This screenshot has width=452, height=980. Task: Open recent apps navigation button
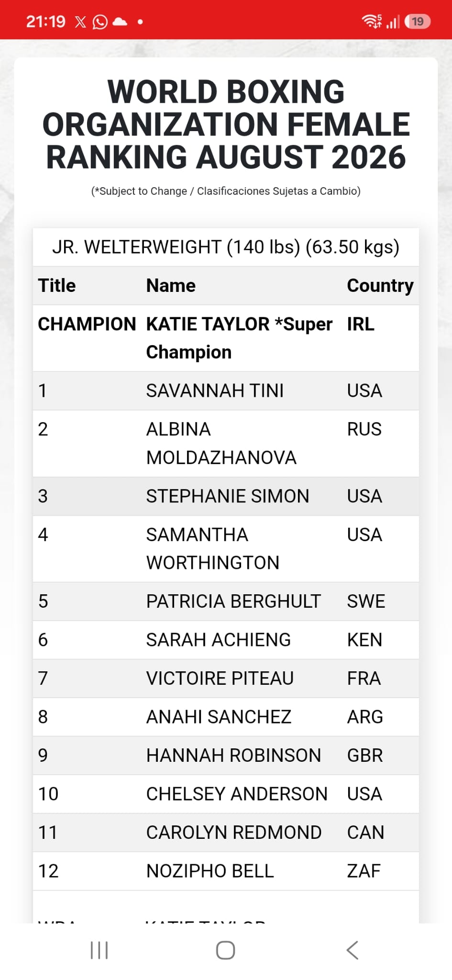tap(99, 950)
